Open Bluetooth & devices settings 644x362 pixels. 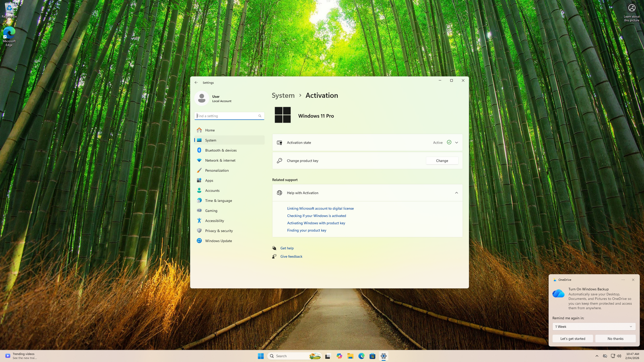point(221,150)
